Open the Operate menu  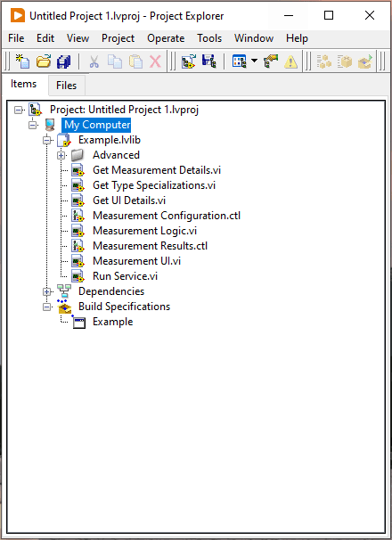pos(166,38)
